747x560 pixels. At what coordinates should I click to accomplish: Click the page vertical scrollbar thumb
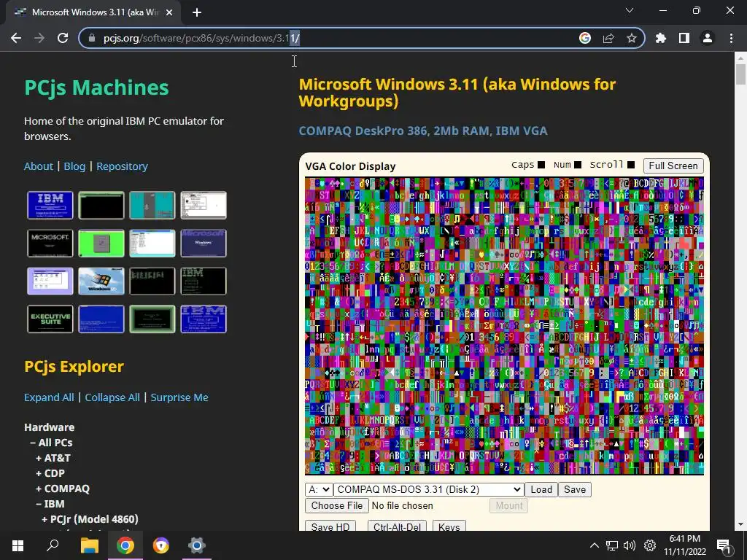740,74
